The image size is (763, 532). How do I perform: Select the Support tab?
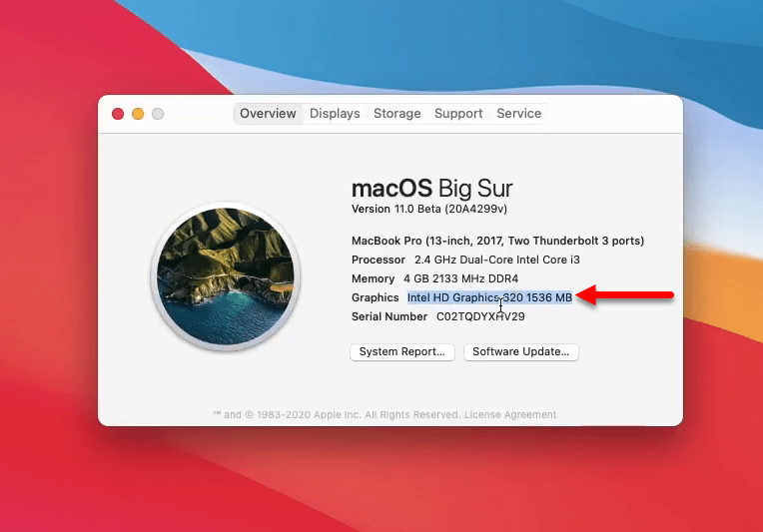coord(458,114)
